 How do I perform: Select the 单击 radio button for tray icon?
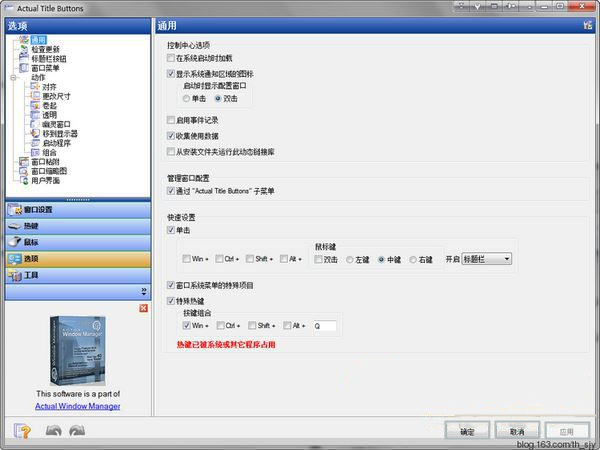(x=186, y=99)
